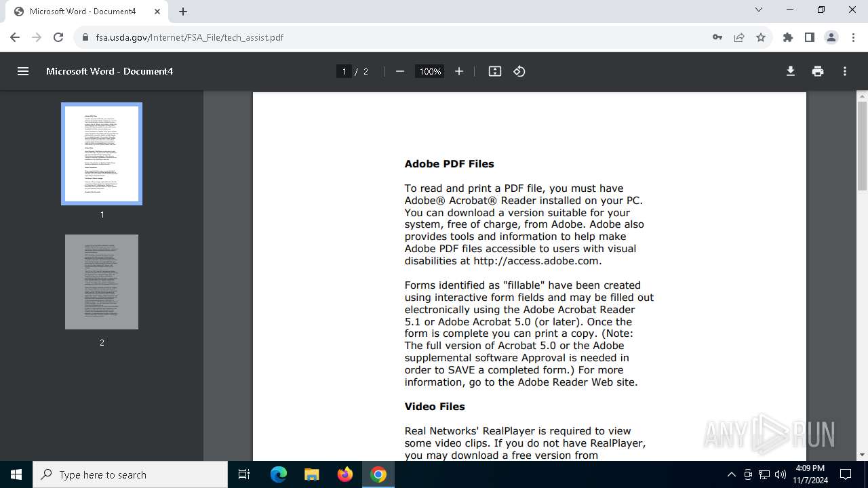Image resolution: width=868 pixels, height=488 pixels.
Task: Edit the current page number field
Action: [344, 71]
